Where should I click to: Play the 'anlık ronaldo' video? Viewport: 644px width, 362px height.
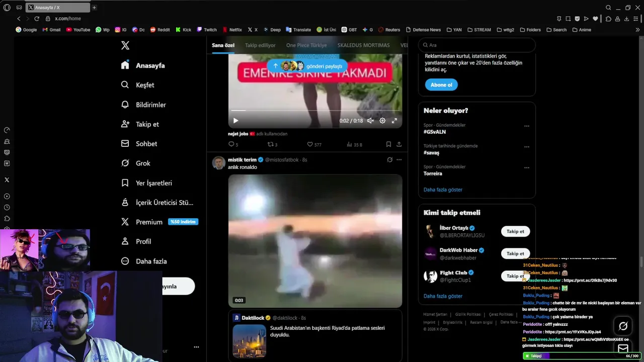[x=315, y=241]
